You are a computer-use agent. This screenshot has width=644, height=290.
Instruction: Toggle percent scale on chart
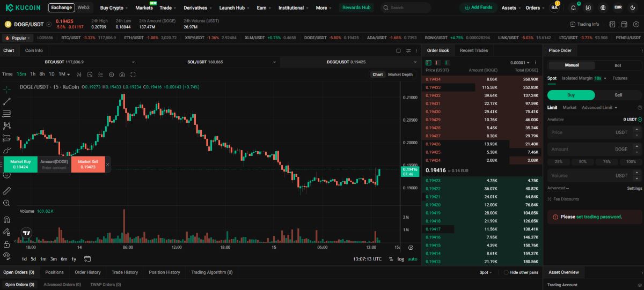(391, 259)
